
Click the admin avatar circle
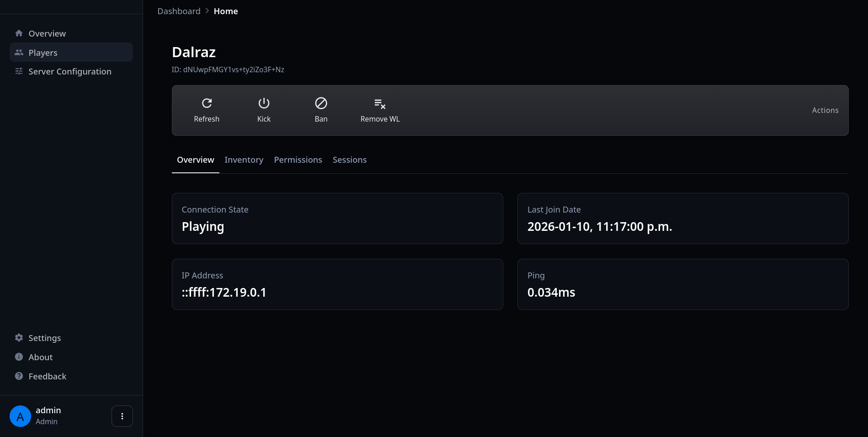pos(20,416)
